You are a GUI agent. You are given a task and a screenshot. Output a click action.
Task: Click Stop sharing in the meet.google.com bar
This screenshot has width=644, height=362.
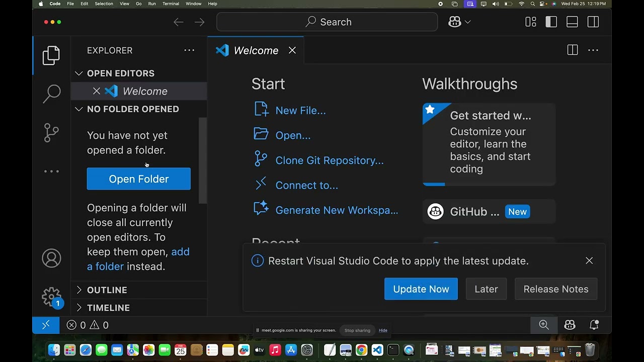tap(357, 330)
